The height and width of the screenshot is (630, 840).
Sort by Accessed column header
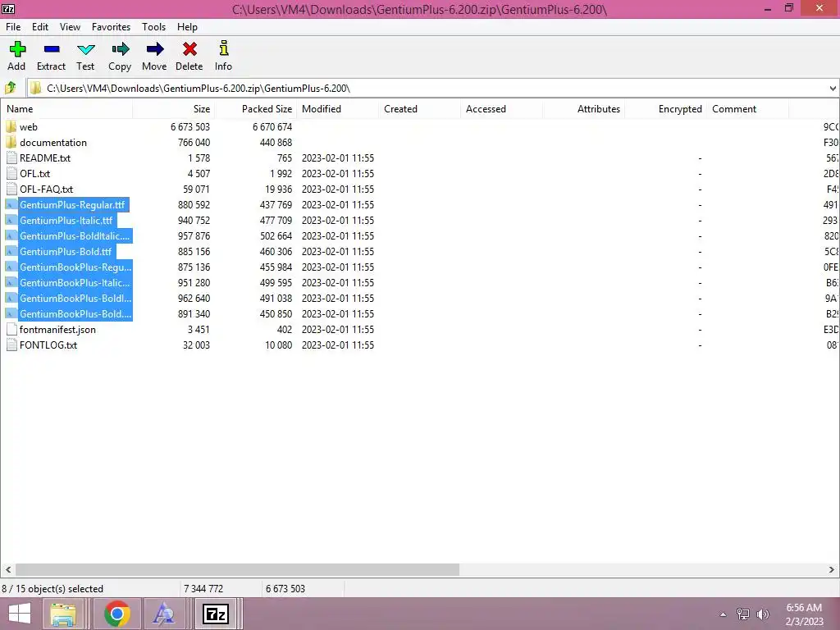pyautogui.click(x=501, y=109)
